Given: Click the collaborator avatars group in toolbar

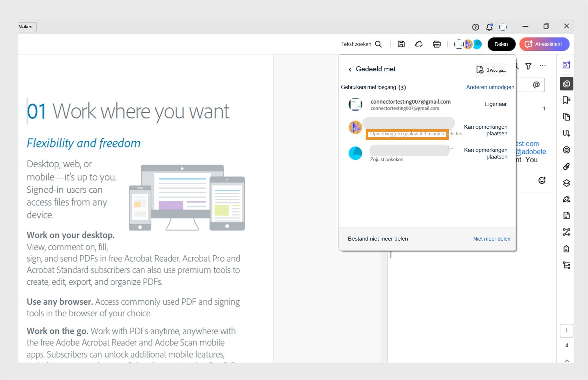Looking at the screenshot, I should click(468, 44).
